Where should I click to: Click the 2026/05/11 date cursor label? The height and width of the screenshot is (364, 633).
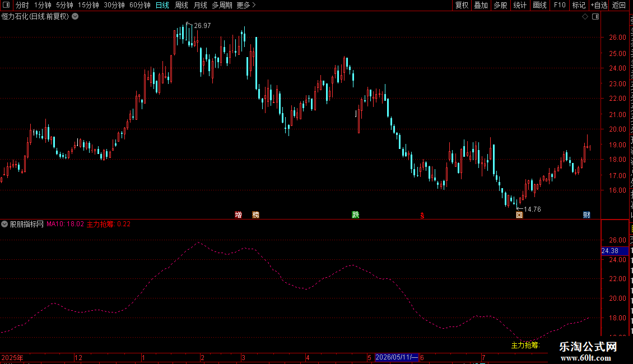(397, 357)
